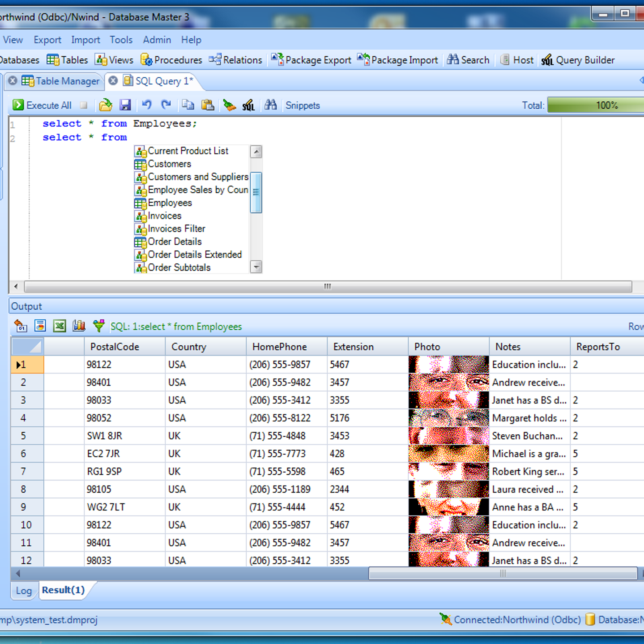The height and width of the screenshot is (644, 644).
Task: Click the 'WG2 7LT' postal code cell
Action: coord(125,507)
